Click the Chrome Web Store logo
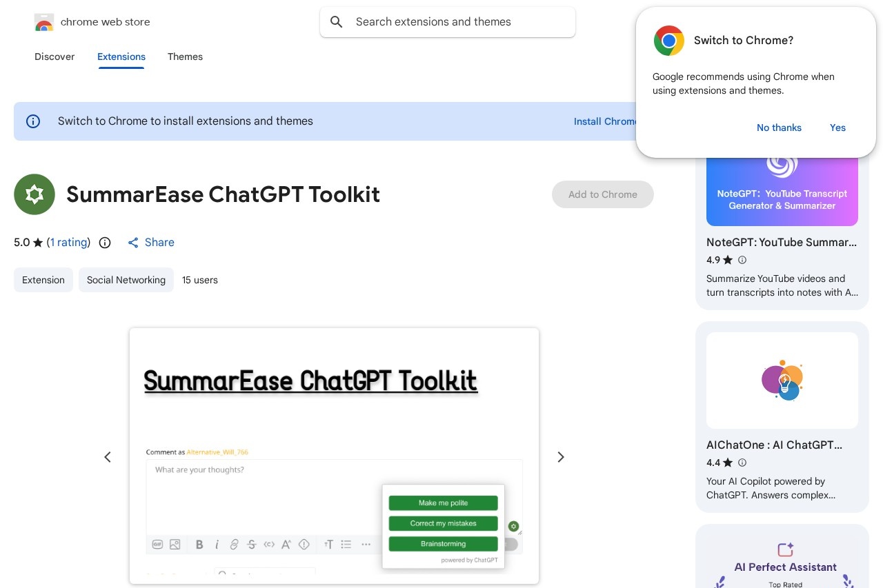 click(x=44, y=22)
